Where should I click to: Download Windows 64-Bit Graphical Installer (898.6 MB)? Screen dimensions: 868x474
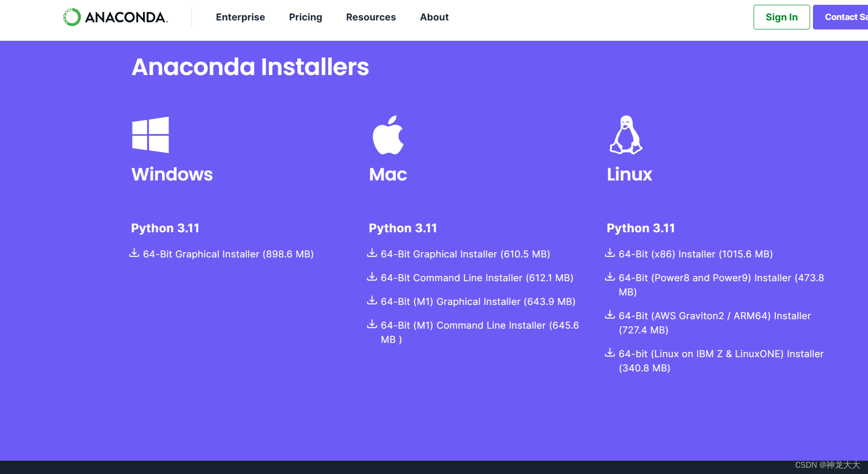[228, 254]
